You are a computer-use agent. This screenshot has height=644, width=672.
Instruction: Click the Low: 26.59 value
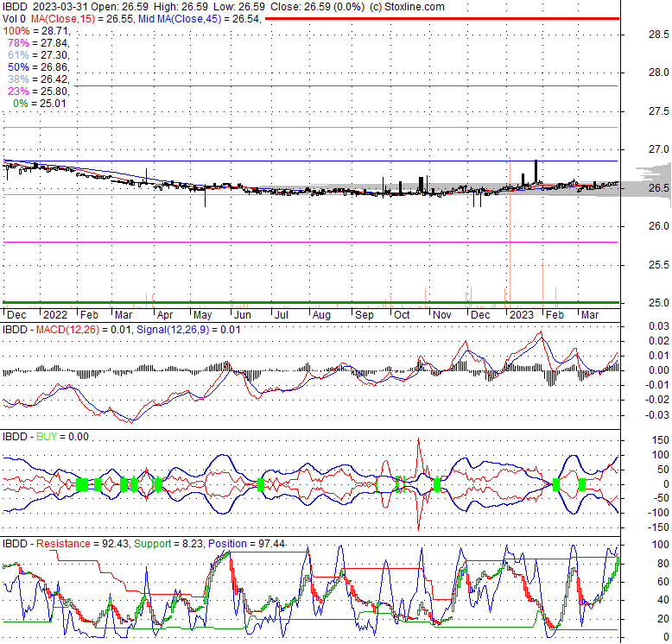(x=238, y=7)
